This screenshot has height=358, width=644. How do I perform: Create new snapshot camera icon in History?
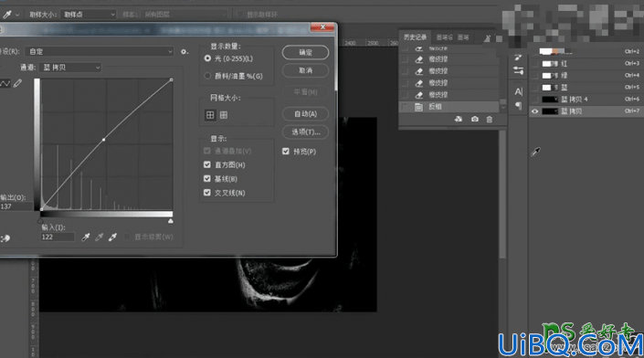click(x=475, y=119)
